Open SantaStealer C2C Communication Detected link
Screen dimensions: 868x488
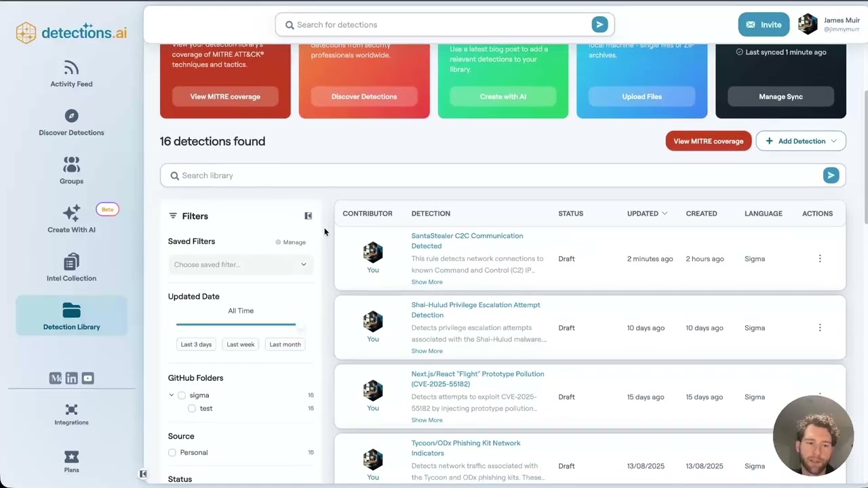pyautogui.click(x=467, y=241)
